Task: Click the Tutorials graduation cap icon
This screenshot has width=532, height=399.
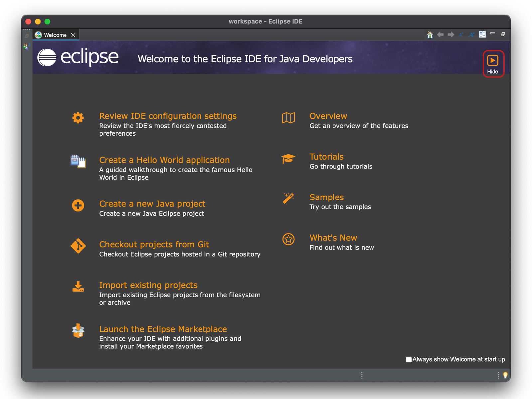Action: [x=288, y=159]
